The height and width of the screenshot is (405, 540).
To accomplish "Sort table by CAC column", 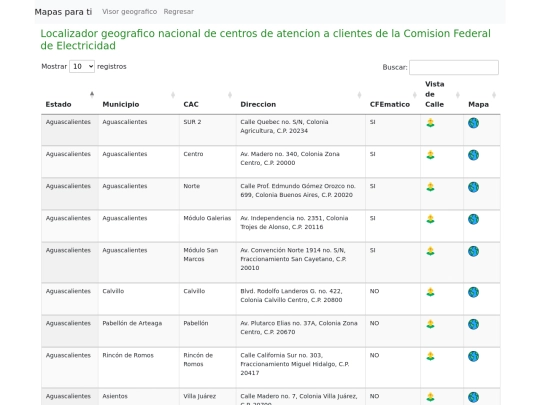I will coord(208,95).
